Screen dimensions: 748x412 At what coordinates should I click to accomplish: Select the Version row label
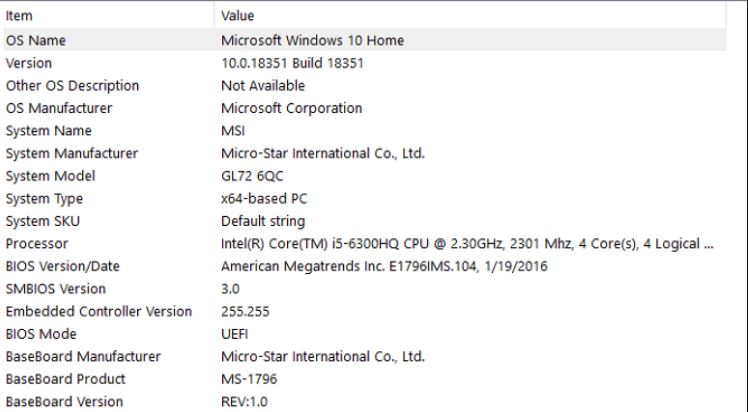pyautogui.click(x=29, y=63)
